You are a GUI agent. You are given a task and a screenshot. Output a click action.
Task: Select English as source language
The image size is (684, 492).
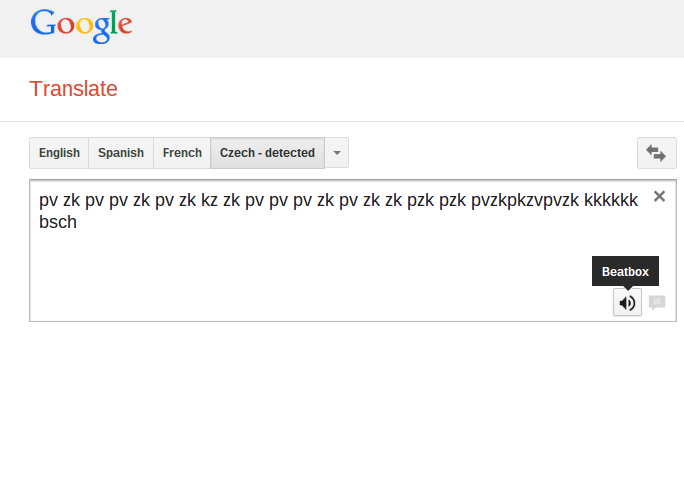59,153
